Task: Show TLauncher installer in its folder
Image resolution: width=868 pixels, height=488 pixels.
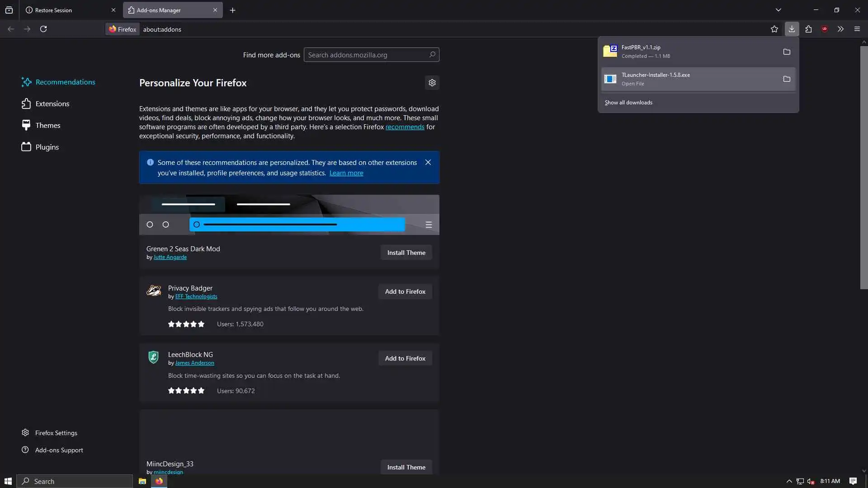Action: point(787,79)
